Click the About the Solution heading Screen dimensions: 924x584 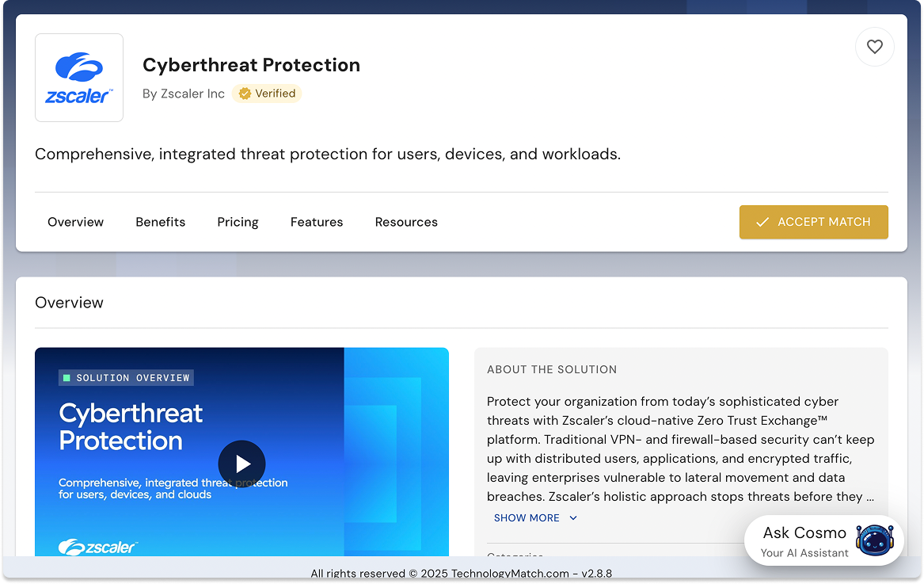point(552,369)
